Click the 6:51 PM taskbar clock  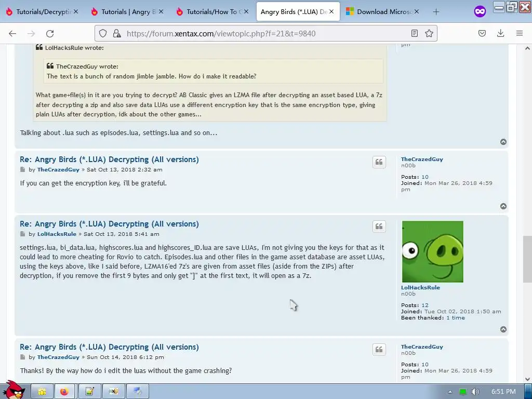(503, 392)
